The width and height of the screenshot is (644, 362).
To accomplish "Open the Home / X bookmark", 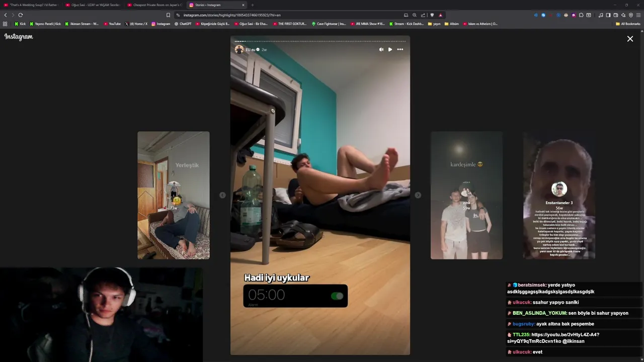I will [136, 24].
